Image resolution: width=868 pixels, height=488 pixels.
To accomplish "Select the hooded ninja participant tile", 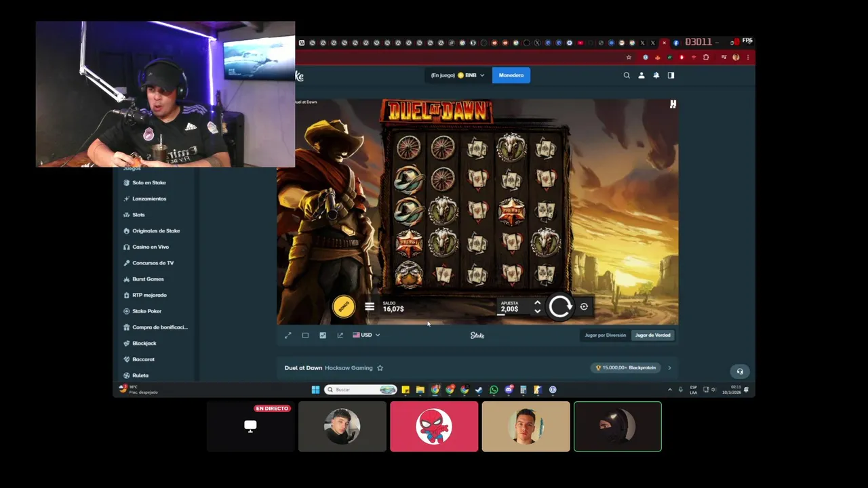I will pyautogui.click(x=618, y=426).
